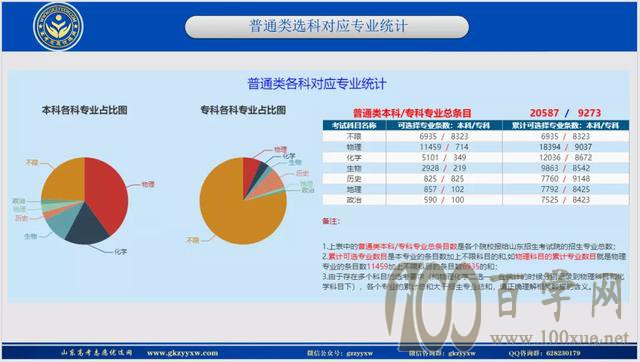Click the 考试科目名称 column header
Screen dimensions: 640x362
tap(354, 125)
